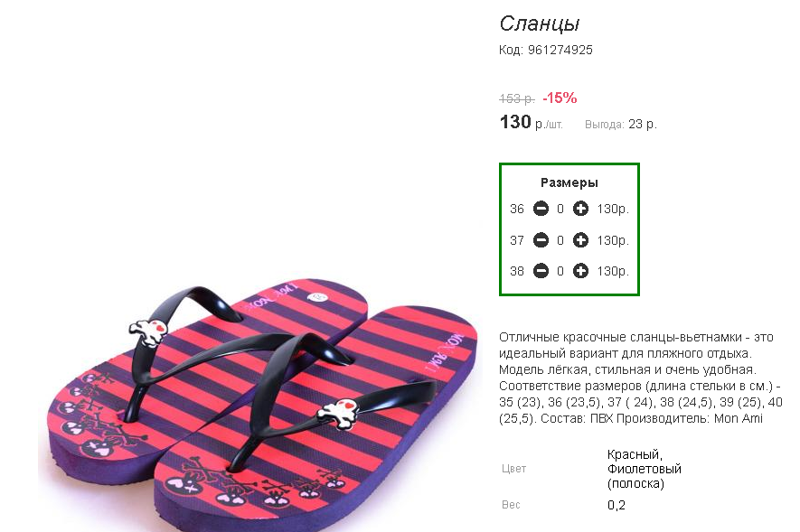Decrease quantity for size 36
Image resolution: width=800 pixels, height=532 pixels.
click(541, 209)
